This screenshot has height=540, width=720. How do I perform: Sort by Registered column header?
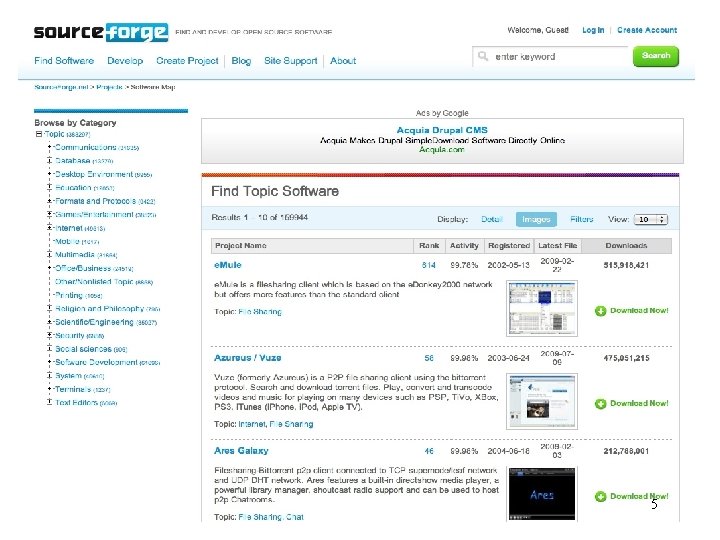point(509,246)
